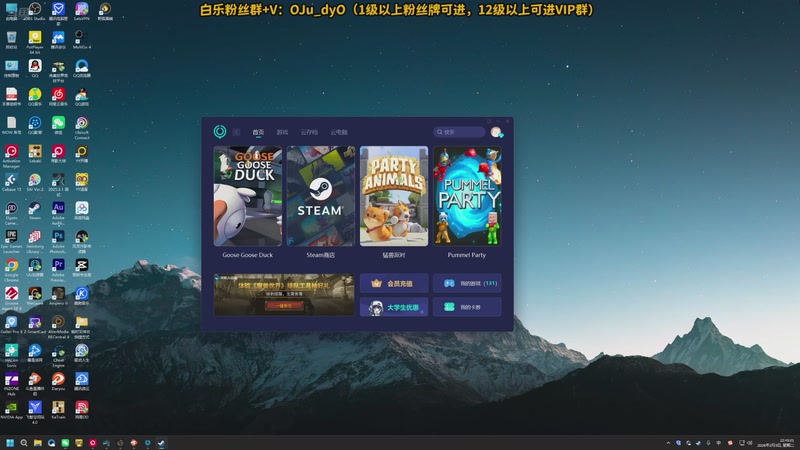Open the Google Chrome desktop icon
Viewport: 800px width, 450px height.
point(11,270)
